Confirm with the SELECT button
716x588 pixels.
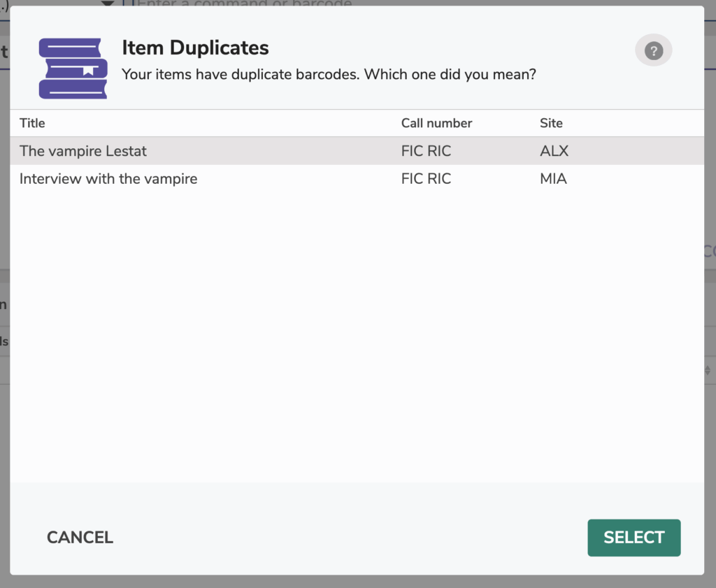633,538
